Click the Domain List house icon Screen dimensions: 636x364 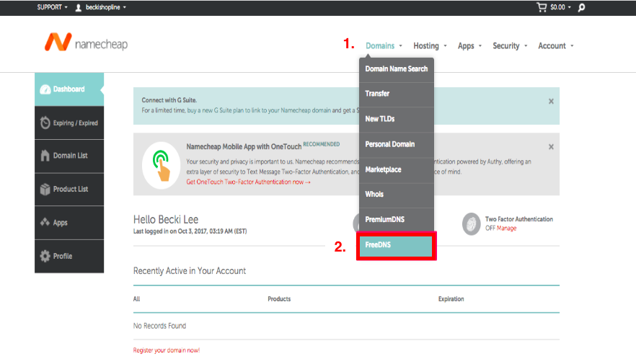tap(45, 156)
